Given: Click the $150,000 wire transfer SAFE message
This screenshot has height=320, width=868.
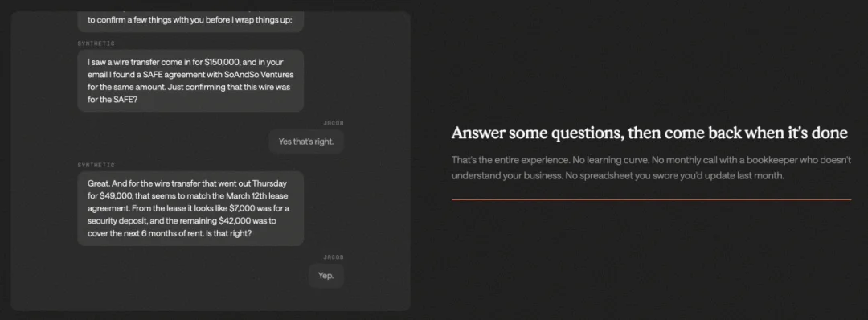Looking at the screenshot, I should point(190,81).
